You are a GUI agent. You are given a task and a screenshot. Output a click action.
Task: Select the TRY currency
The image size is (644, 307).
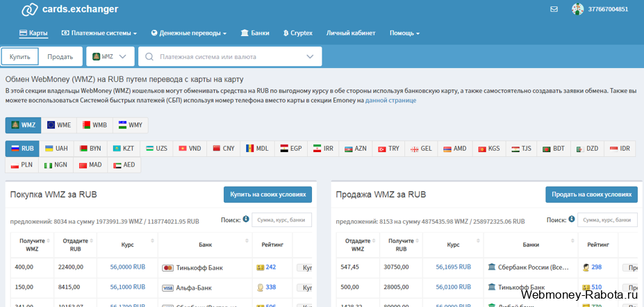pos(388,149)
